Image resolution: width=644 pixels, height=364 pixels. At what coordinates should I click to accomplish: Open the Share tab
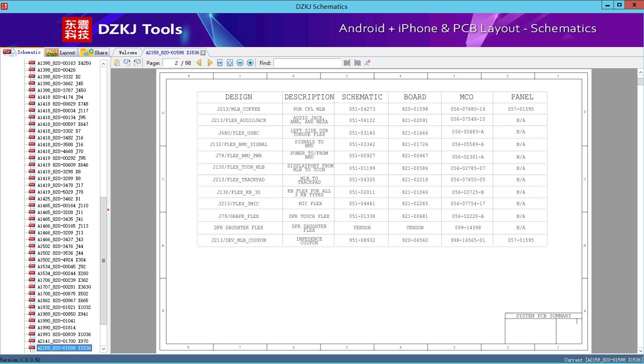click(x=94, y=53)
